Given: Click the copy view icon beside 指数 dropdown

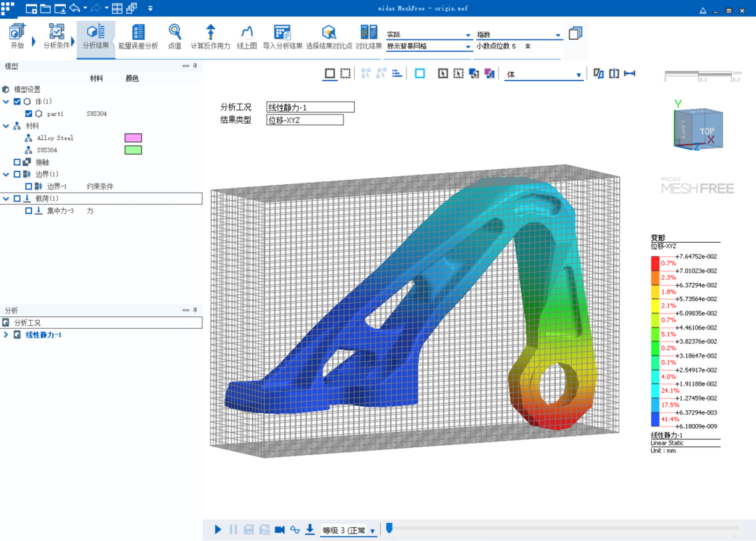Looking at the screenshot, I should pyautogui.click(x=575, y=34).
